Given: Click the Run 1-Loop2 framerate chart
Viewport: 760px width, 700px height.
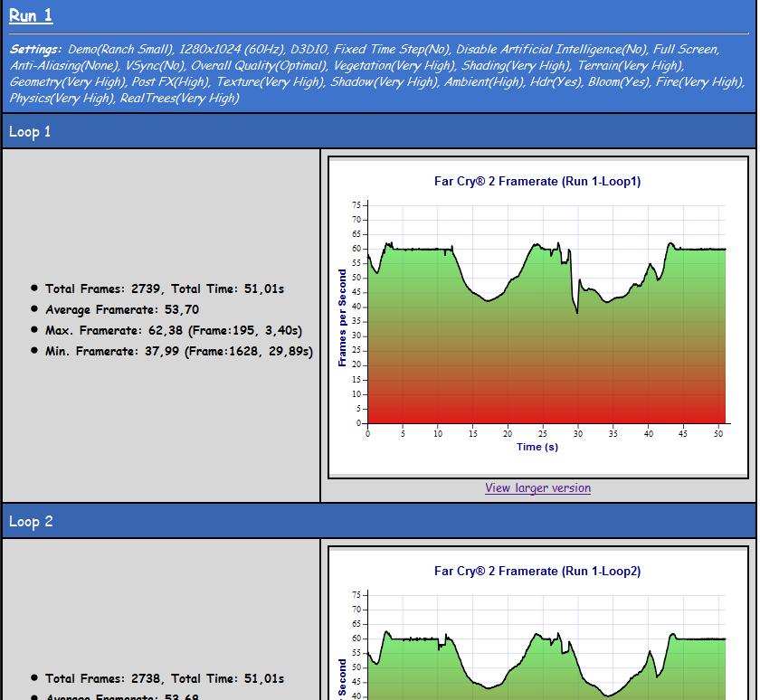Looking at the screenshot, I should [x=538, y=624].
